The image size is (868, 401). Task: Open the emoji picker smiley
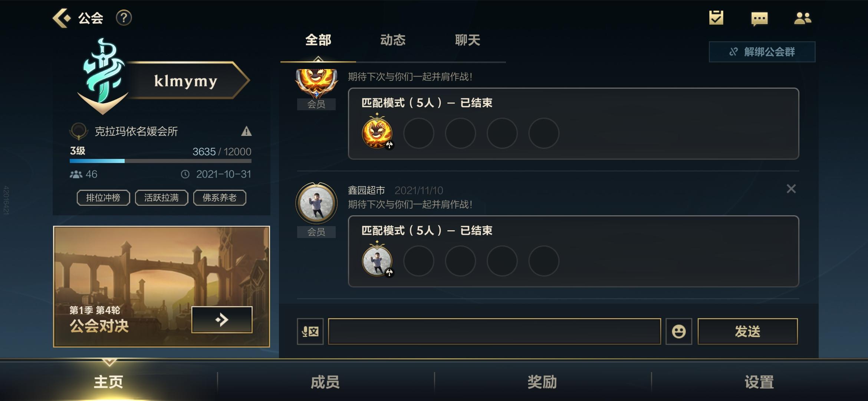coord(678,331)
